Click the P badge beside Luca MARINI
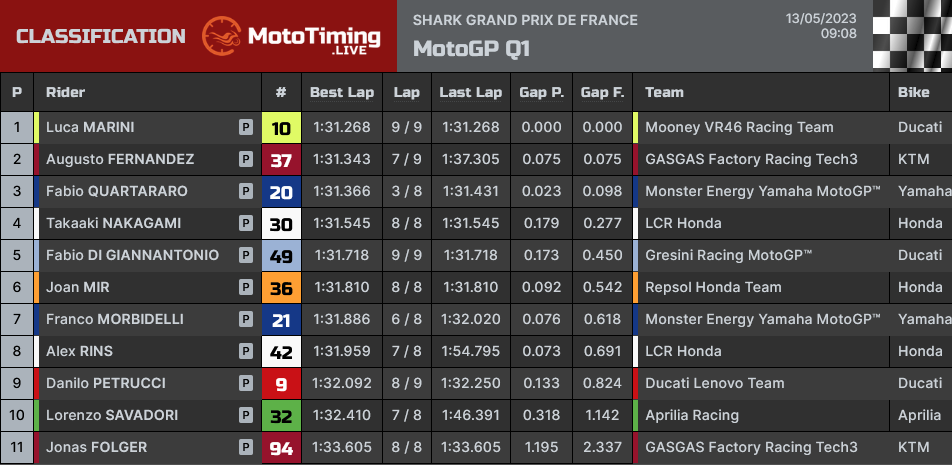Viewport: 952px width, 465px height. (245, 127)
